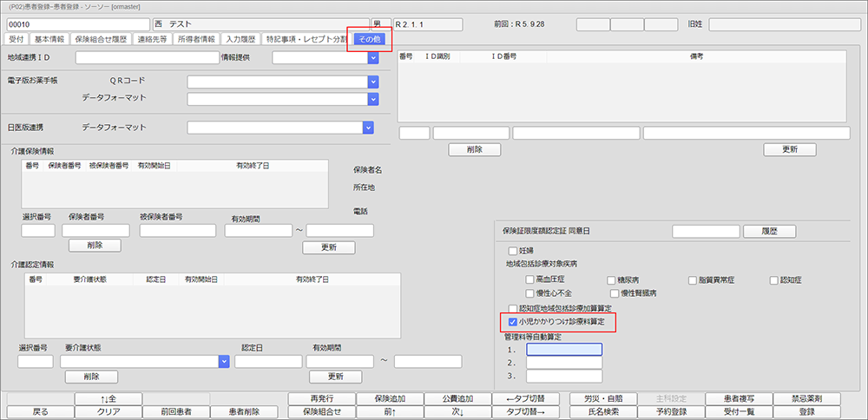Select the その他 tab
This screenshot has height=420, width=868.
[369, 39]
